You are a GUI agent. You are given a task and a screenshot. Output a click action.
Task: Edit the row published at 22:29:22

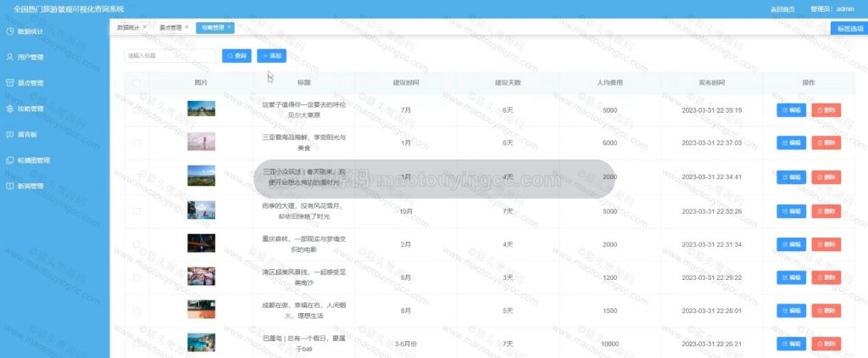(x=791, y=277)
